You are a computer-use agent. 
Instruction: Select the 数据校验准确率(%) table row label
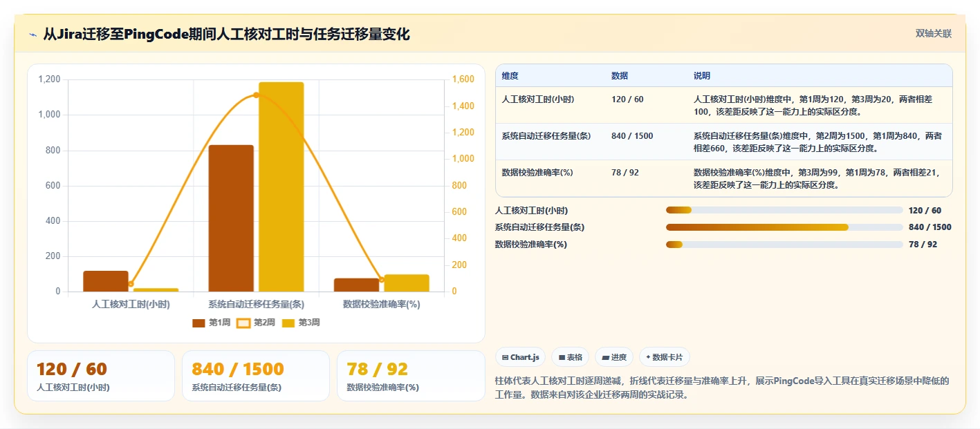537,173
